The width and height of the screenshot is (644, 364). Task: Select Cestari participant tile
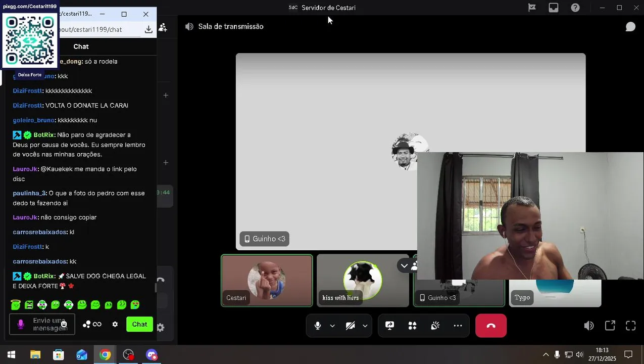(x=267, y=281)
